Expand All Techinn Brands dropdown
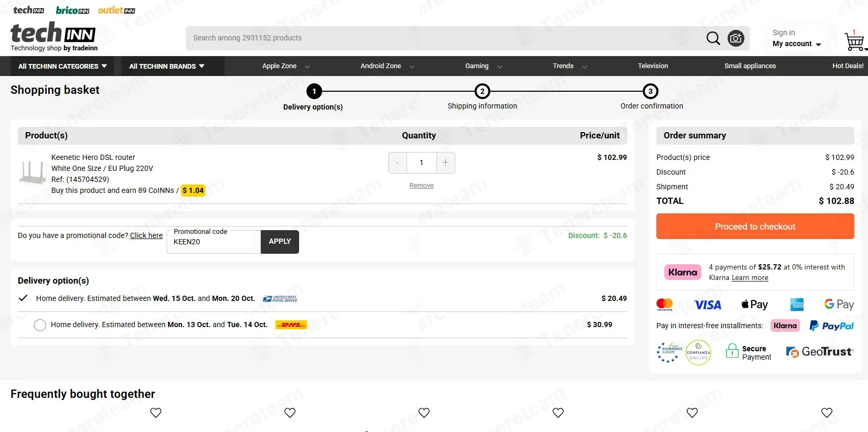Screen dimensions: 868x432 (x=167, y=66)
